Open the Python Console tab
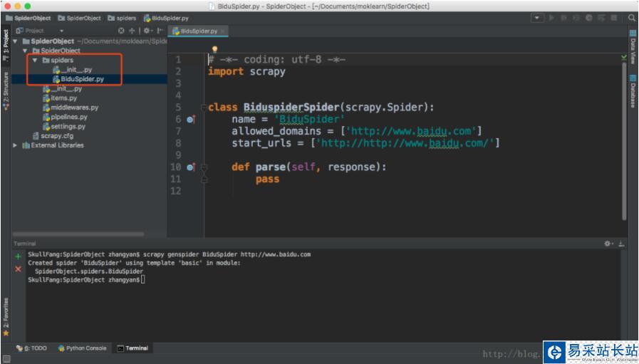Viewport: 639px width, 364px height. (x=82, y=348)
